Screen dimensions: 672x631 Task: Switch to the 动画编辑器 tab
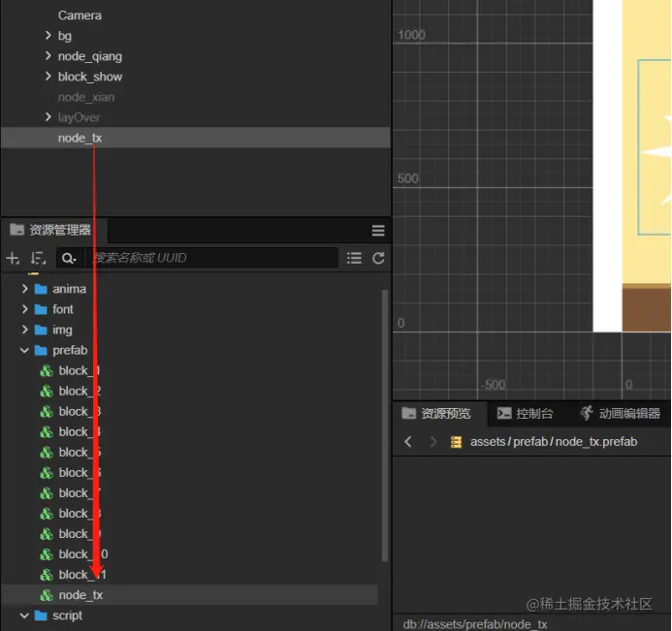(620, 413)
